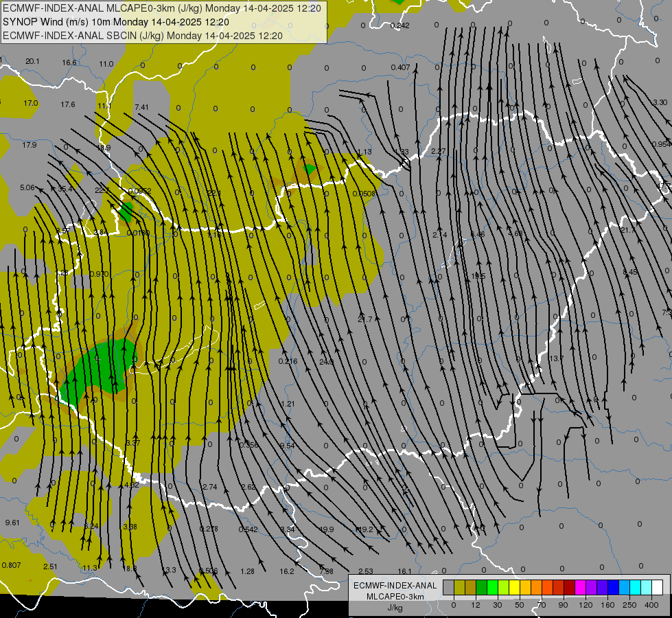Click the pure blue legend swatch at 160

613,587
